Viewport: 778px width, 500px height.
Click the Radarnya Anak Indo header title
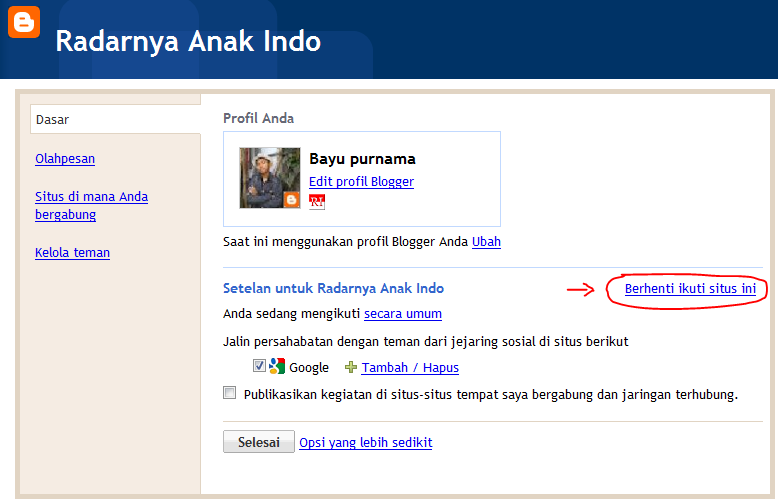pos(188,41)
